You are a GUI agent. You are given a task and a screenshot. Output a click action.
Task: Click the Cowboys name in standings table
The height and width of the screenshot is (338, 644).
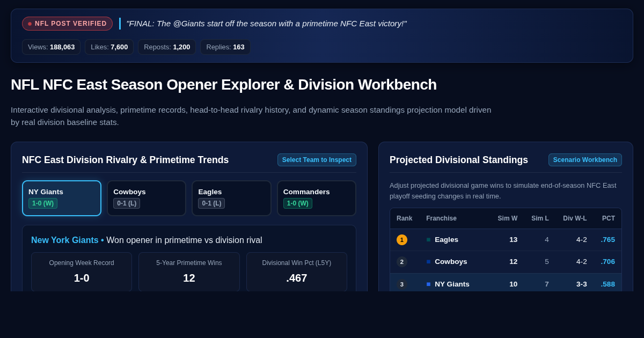(451, 262)
